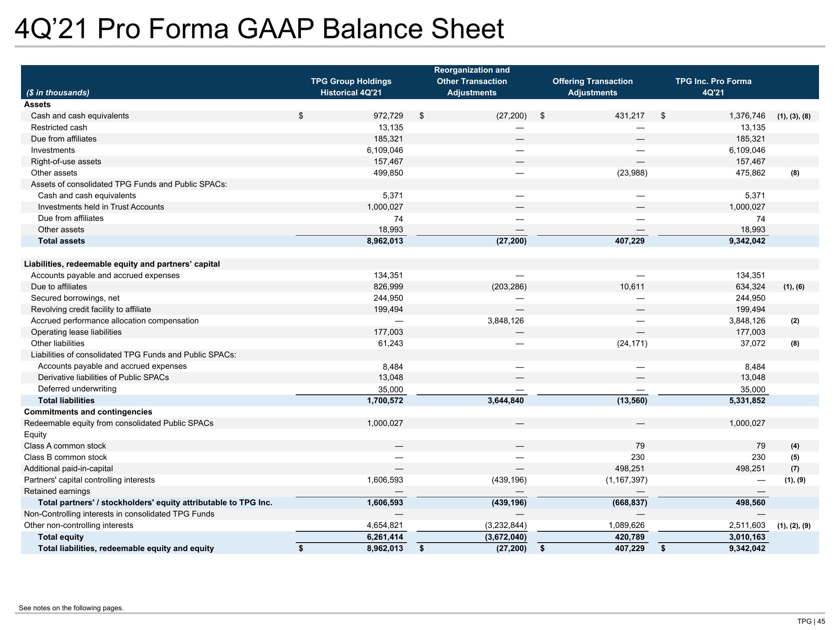Select the 'Total assets' row label
Image resolution: width=840 pixels, height=630 pixels.
point(61,241)
